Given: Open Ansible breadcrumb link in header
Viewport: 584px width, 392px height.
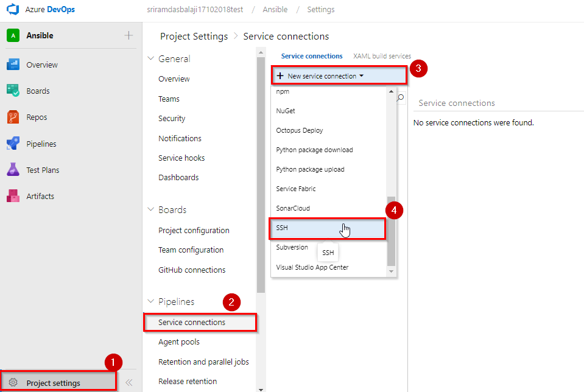Looking at the screenshot, I should coord(275,9).
